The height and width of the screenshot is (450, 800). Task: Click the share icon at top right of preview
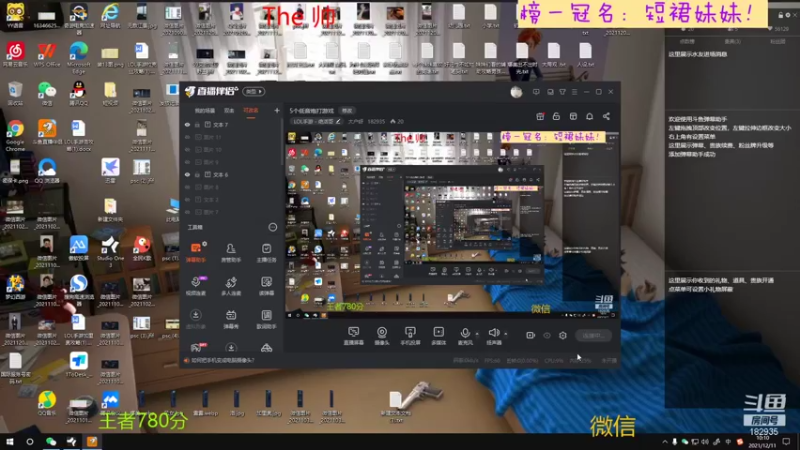pos(606,116)
